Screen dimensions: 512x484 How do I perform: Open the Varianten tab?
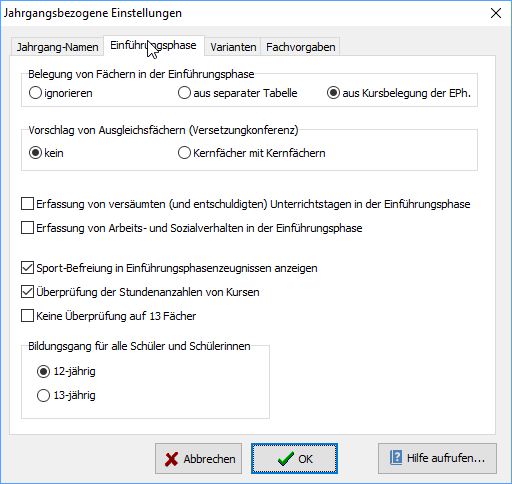233,47
